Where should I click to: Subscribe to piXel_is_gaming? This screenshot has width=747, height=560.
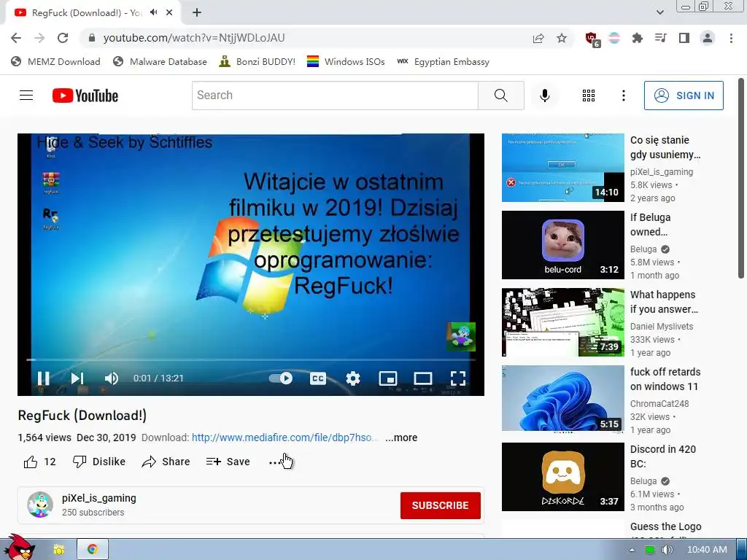click(x=440, y=505)
